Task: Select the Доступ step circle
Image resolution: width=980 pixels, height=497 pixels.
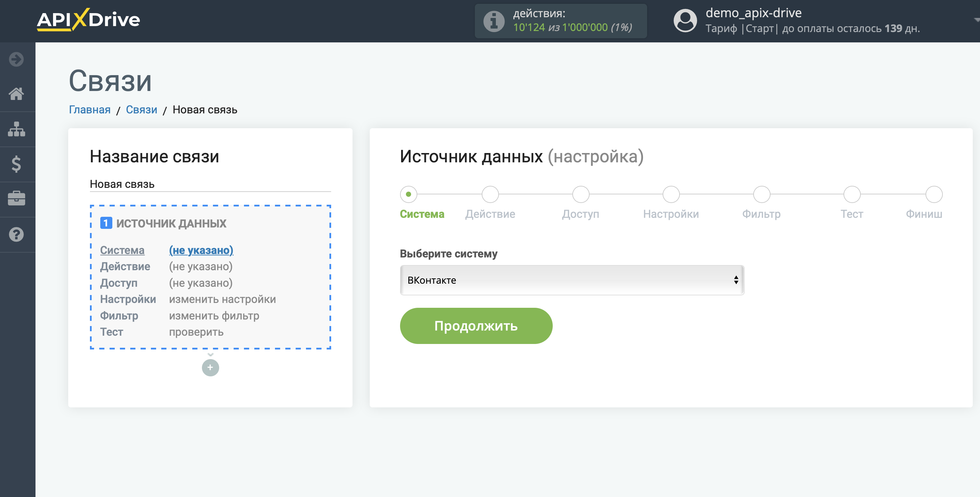Action: pos(581,194)
